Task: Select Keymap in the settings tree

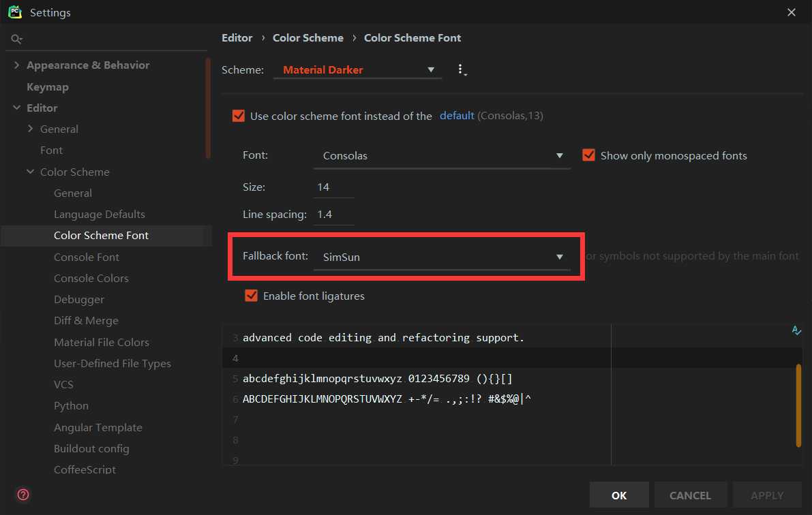Action: pyautogui.click(x=48, y=87)
